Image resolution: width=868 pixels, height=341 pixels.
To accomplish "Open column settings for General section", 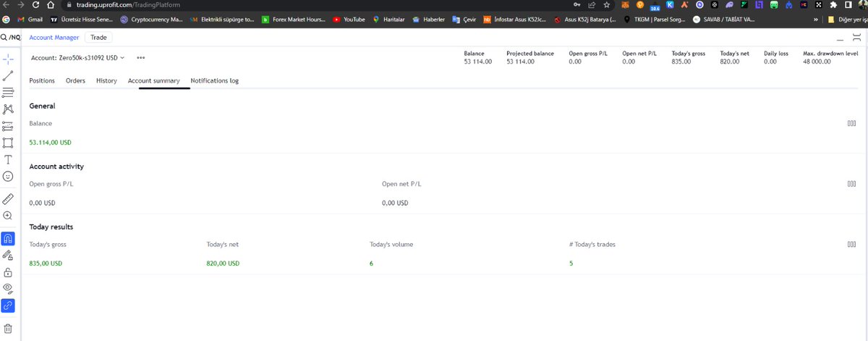I will (851, 123).
